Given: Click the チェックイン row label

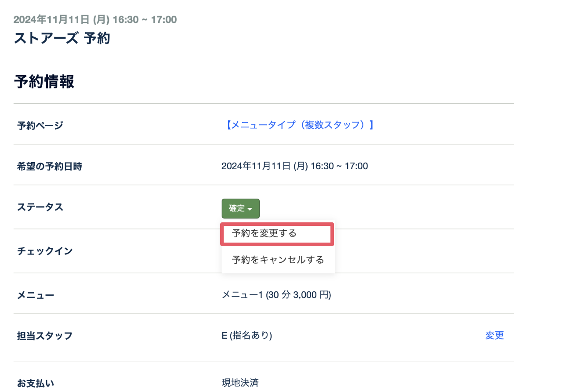Looking at the screenshot, I should pyautogui.click(x=45, y=251).
